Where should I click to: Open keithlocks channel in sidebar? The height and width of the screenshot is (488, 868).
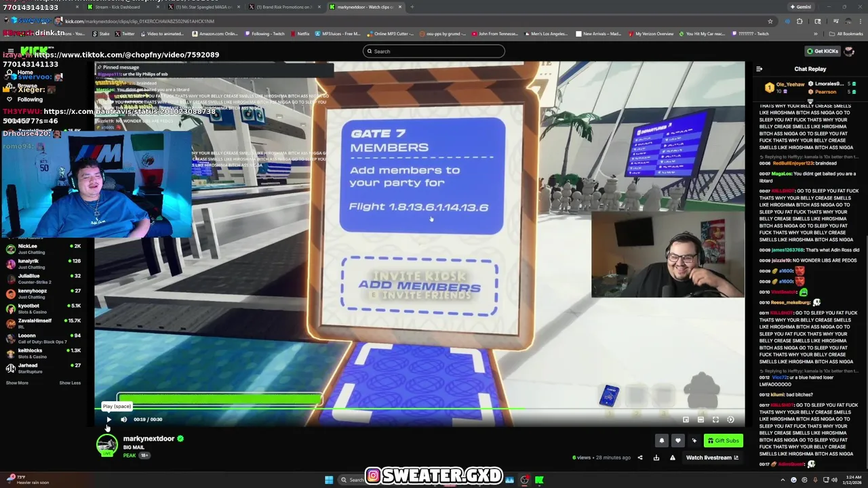coord(43,353)
